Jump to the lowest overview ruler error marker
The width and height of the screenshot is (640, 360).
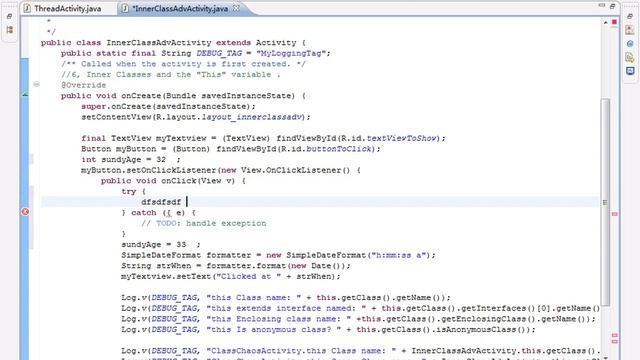[x=614, y=341]
